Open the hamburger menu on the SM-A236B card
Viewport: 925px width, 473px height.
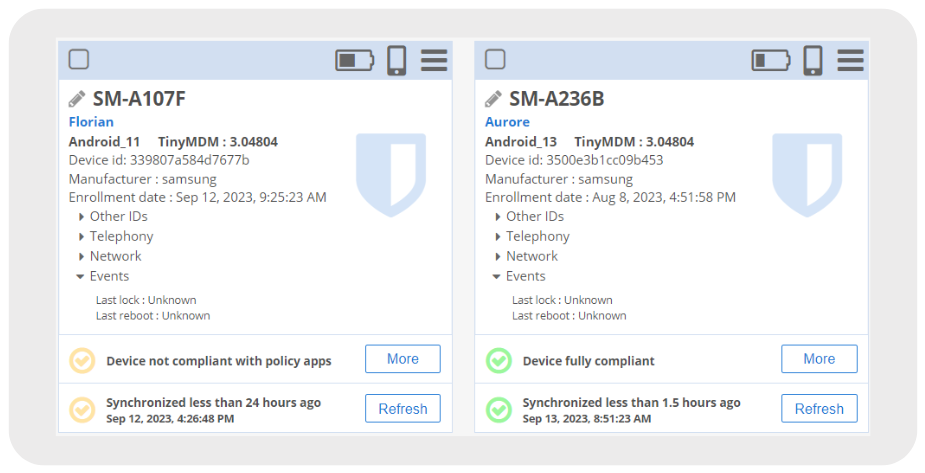coord(850,60)
